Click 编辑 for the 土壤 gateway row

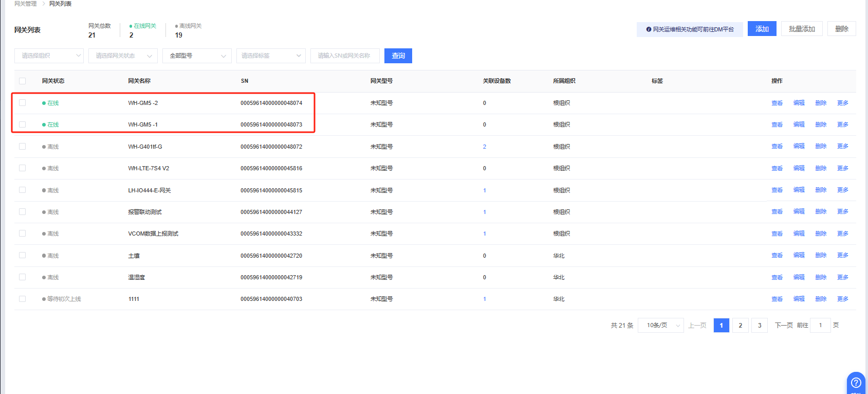(799, 255)
